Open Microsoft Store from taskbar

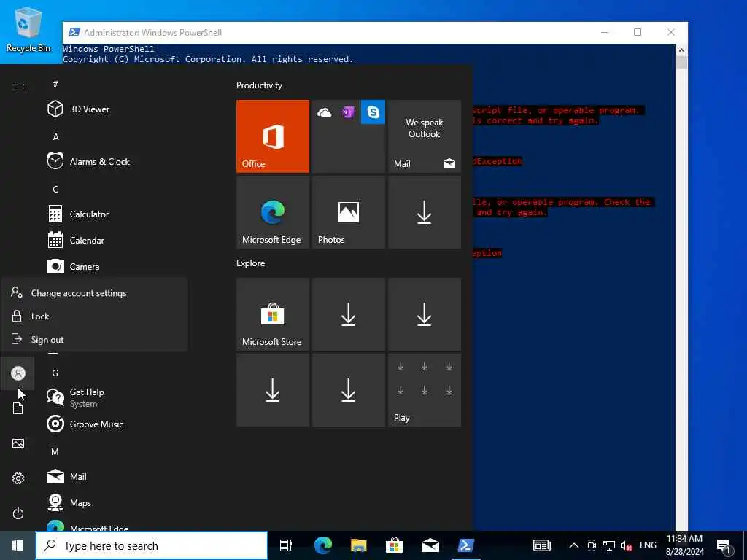[394, 545]
